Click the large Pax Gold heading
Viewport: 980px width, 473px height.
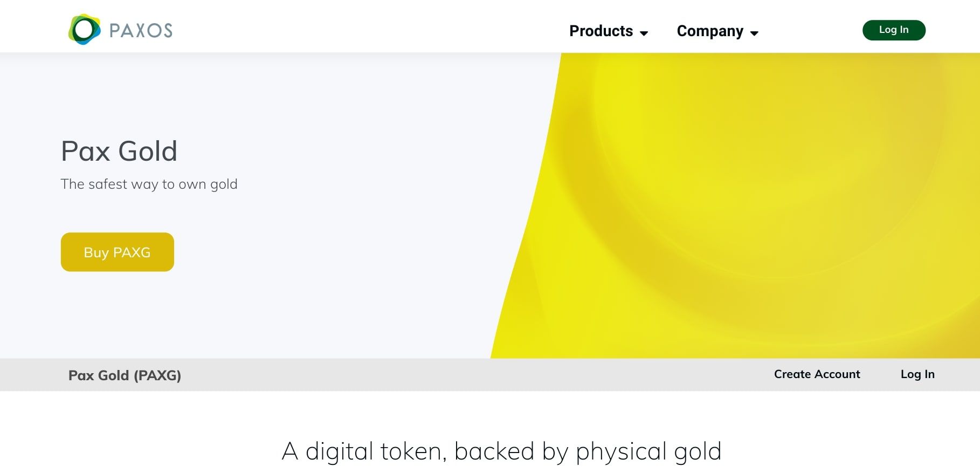(119, 151)
